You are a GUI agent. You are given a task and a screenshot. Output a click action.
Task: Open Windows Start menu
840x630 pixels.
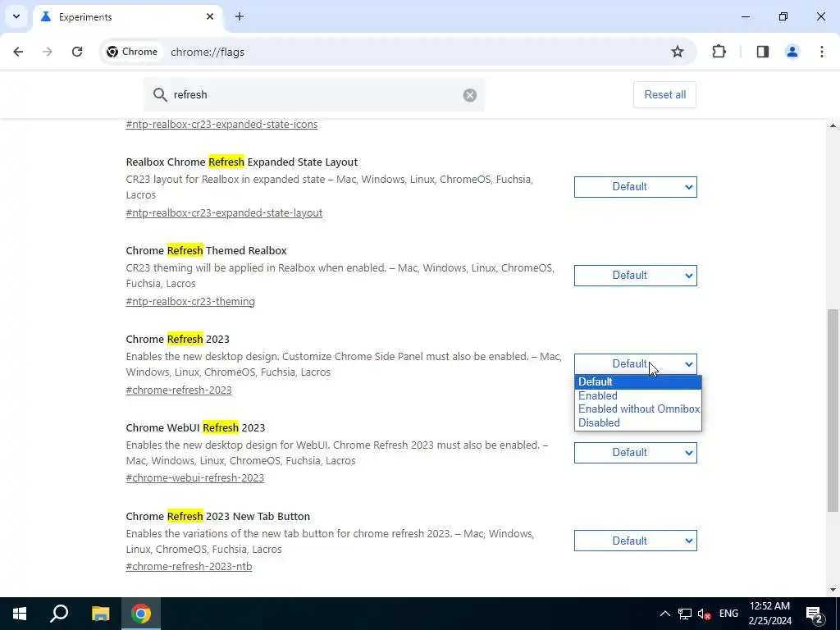tap(20, 614)
